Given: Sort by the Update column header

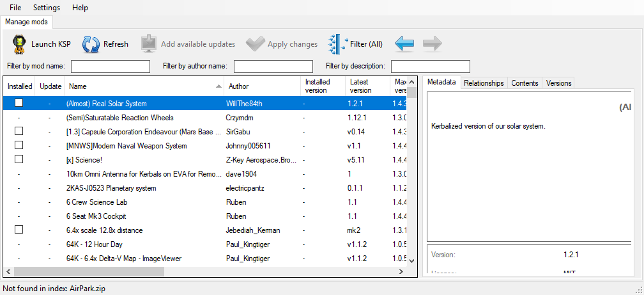Looking at the screenshot, I should (x=50, y=86).
